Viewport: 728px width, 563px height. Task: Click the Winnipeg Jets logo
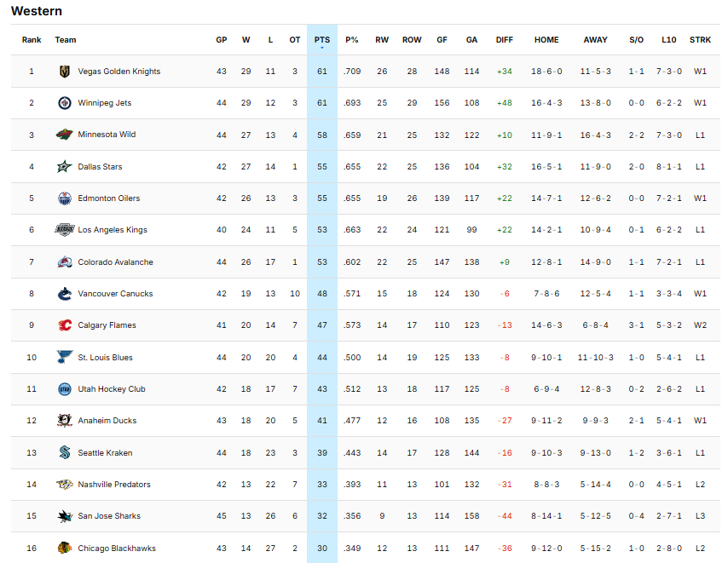coord(65,103)
